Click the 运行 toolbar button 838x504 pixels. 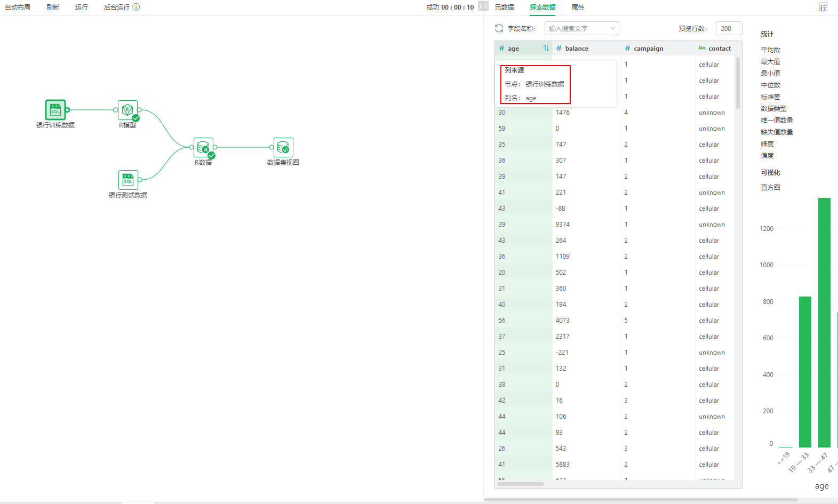[82, 7]
